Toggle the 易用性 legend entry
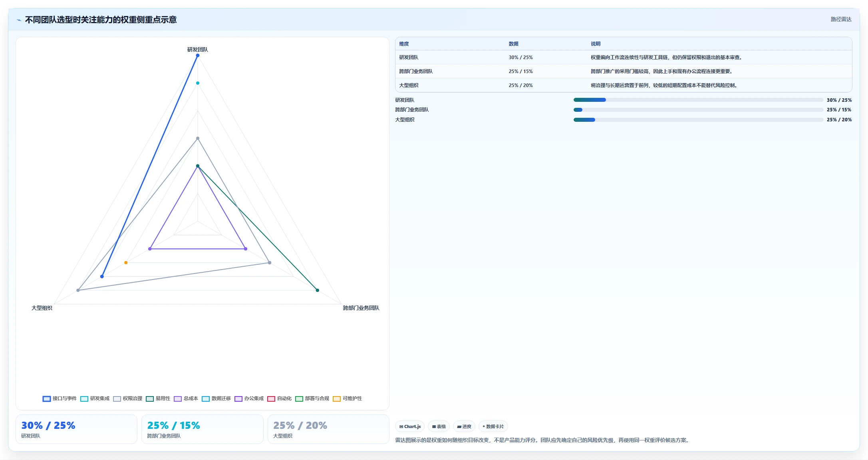The height and width of the screenshot is (460, 868). coord(158,399)
